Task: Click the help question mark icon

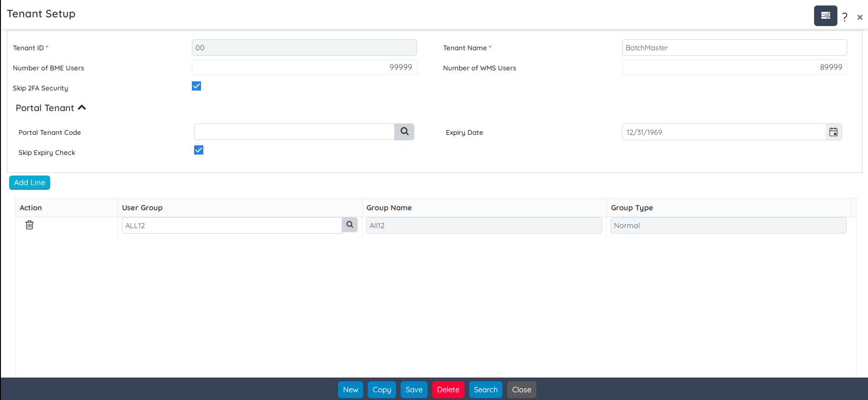Action: click(x=845, y=17)
